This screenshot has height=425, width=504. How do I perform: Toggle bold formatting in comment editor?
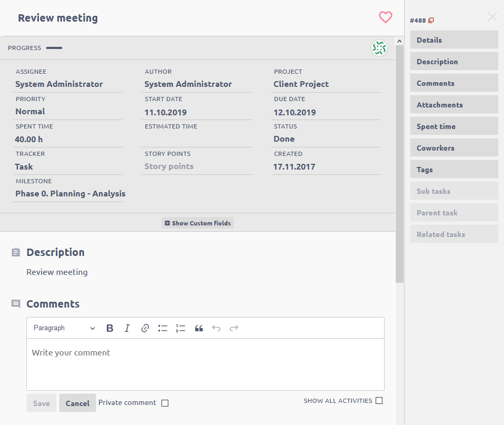[x=110, y=328]
